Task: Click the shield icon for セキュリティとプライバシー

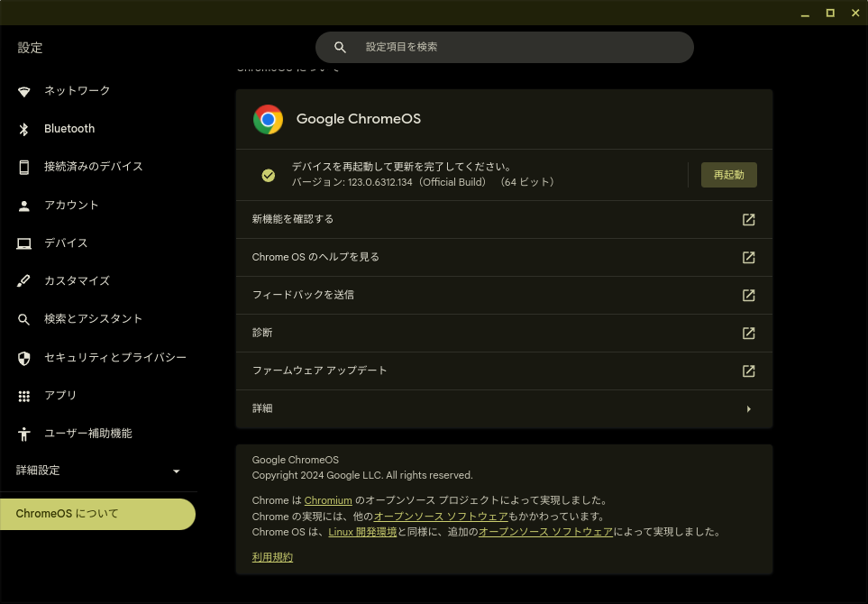Action: [x=23, y=358]
